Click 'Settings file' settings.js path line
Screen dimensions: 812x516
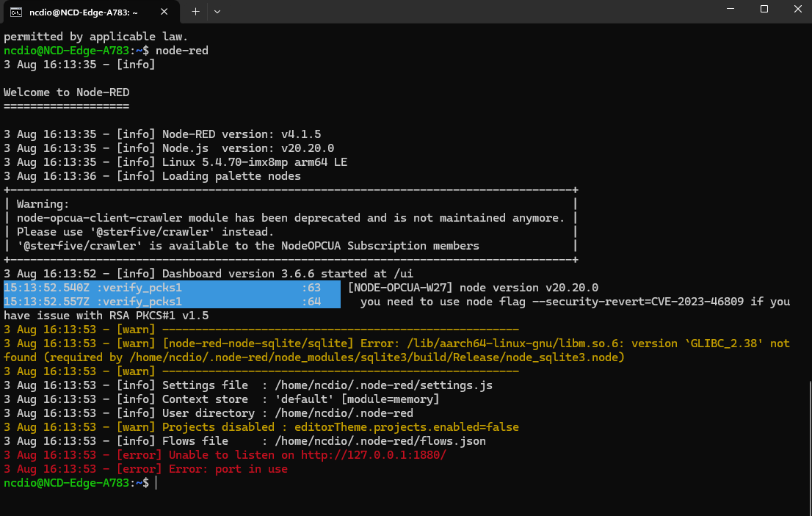(248, 385)
